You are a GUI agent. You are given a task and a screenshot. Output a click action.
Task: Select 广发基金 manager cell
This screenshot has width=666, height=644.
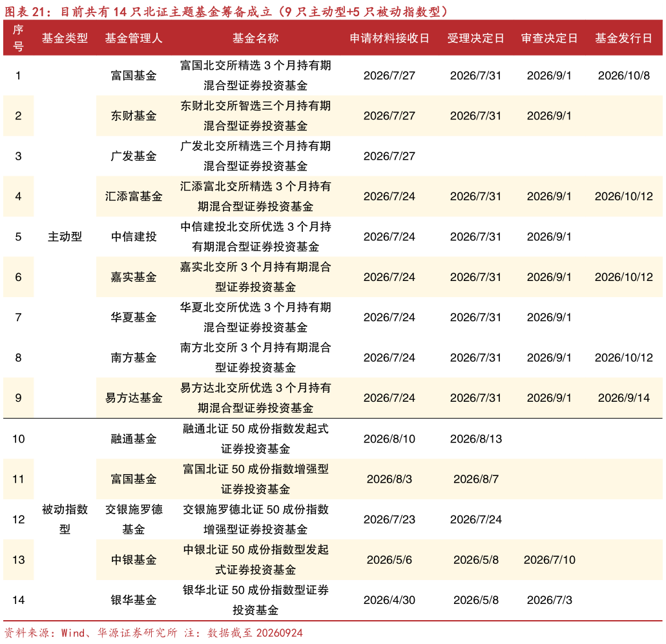pyautogui.click(x=133, y=156)
